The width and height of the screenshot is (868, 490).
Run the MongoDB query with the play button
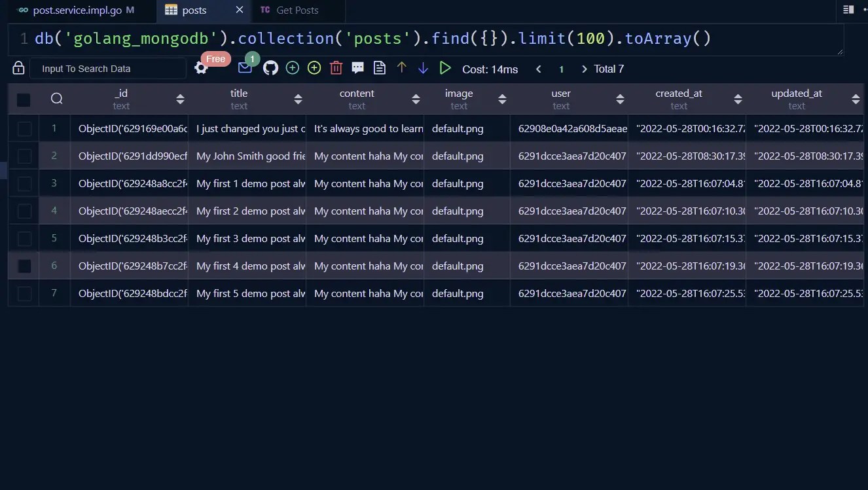click(x=445, y=67)
